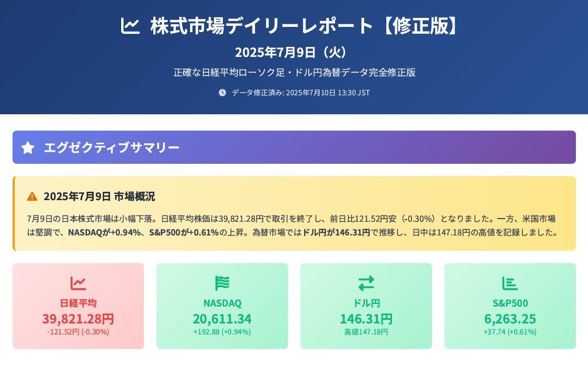The image size is (588, 365).
Task: Click the エグゼクティブサマリー section header
Action: coord(294,147)
